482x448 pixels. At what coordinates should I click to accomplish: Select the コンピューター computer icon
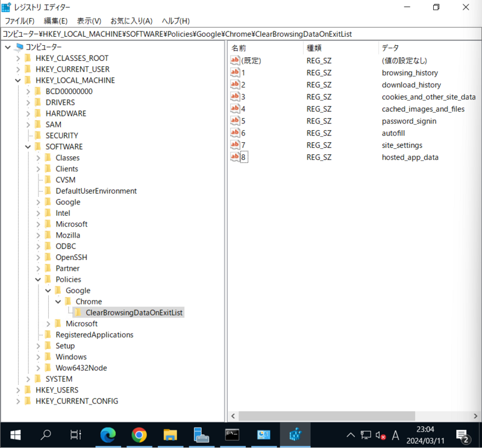[19, 47]
